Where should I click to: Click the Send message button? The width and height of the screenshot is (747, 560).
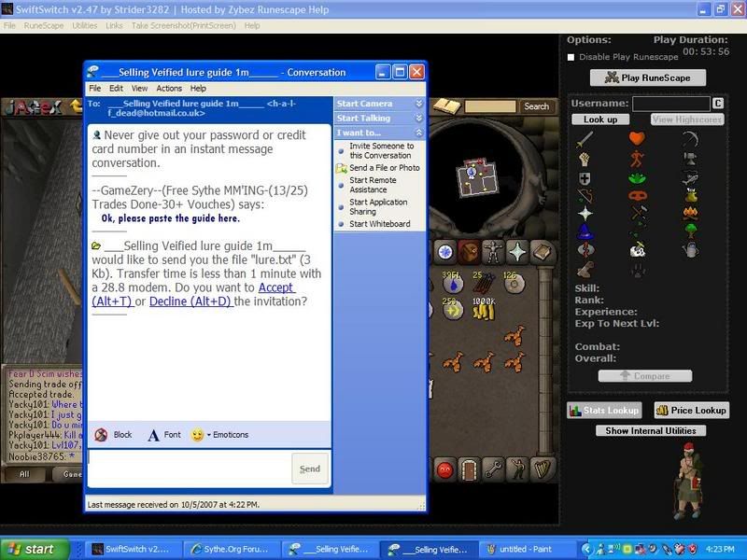(x=310, y=469)
